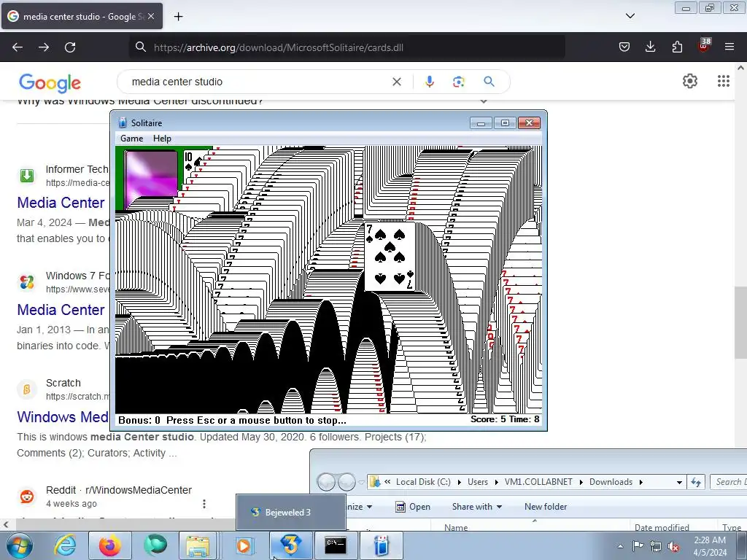Expand the Explorer address bar history dropdown

coord(679,483)
